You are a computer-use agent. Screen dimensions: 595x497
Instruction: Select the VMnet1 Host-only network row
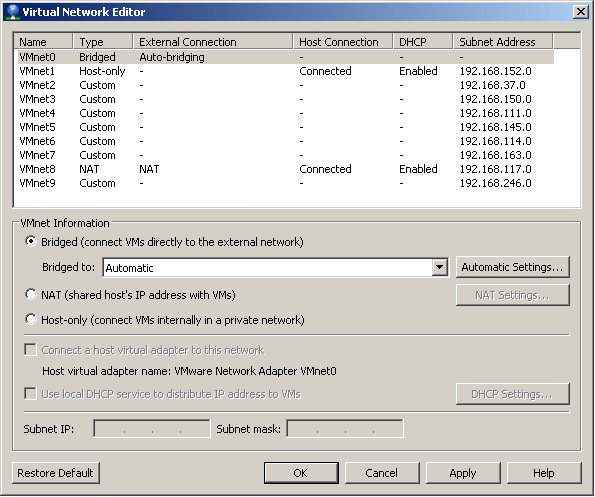(284, 71)
